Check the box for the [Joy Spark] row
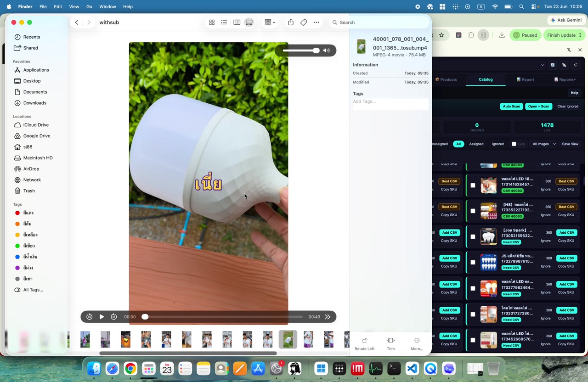This screenshot has height=382, width=588. pyautogui.click(x=473, y=237)
